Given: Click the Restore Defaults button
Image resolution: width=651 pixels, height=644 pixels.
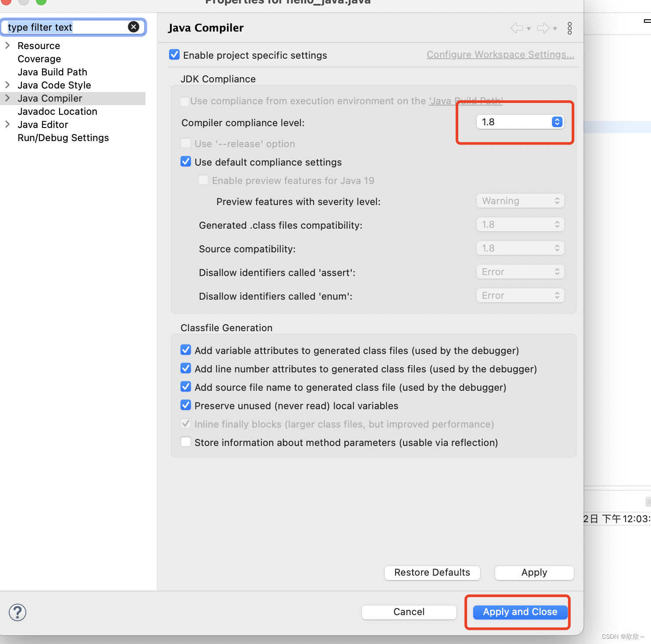Looking at the screenshot, I should [x=432, y=573].
